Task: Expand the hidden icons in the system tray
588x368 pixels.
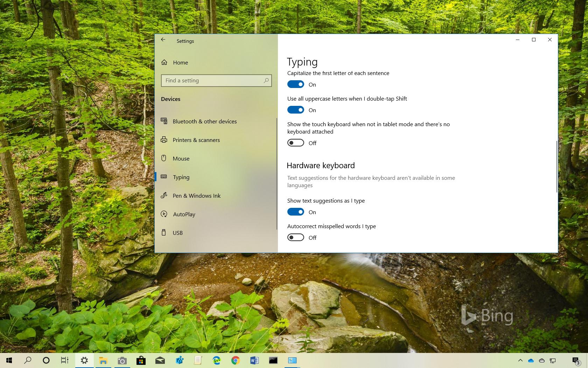Action: pos(520,360)
